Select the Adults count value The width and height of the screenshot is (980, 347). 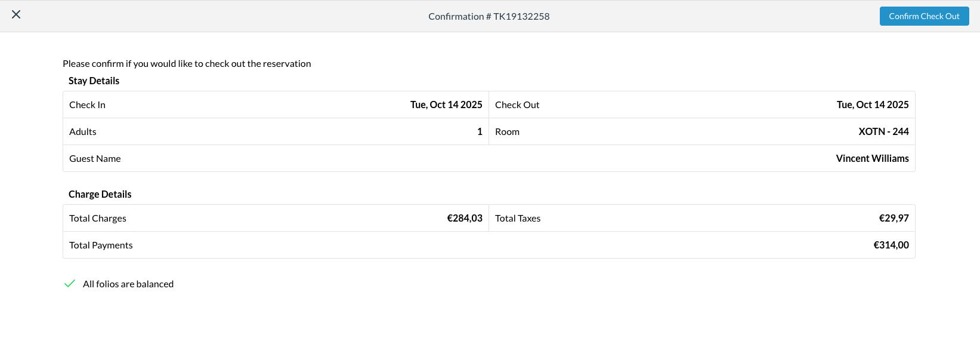pos(480,131)
